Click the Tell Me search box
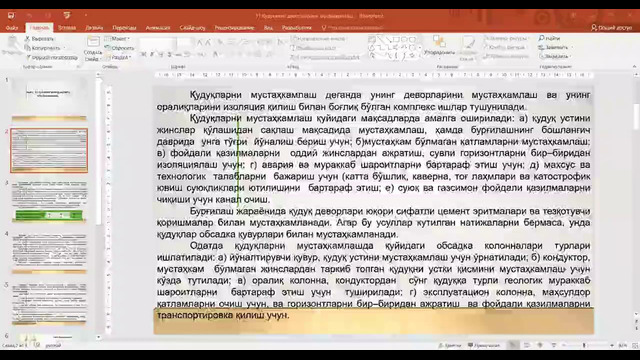This screenshot has height=360, width=640. pyautogui.click(x=353, y=28)
